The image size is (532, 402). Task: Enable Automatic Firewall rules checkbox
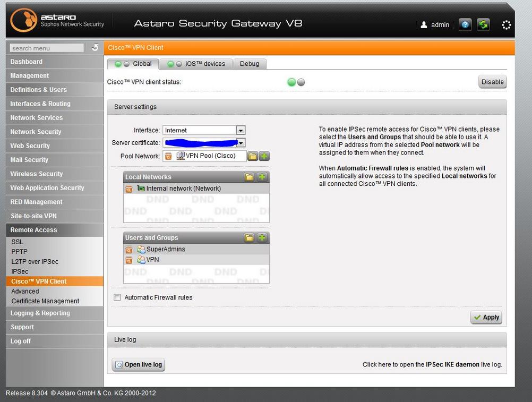pos(117,297)
